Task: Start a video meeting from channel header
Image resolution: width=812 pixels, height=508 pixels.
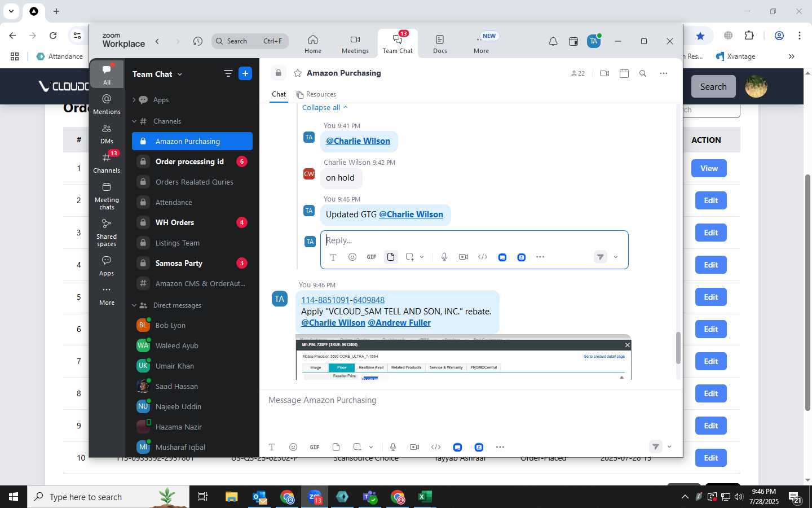Action: click(604, 73)
